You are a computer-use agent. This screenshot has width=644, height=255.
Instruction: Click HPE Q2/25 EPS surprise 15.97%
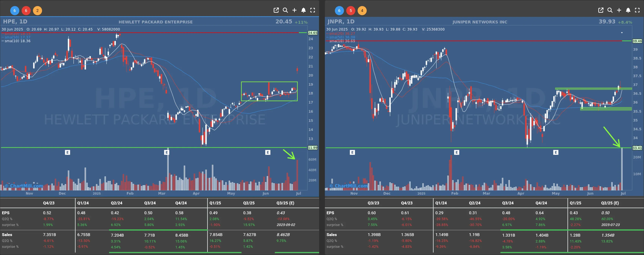[249, 225]
